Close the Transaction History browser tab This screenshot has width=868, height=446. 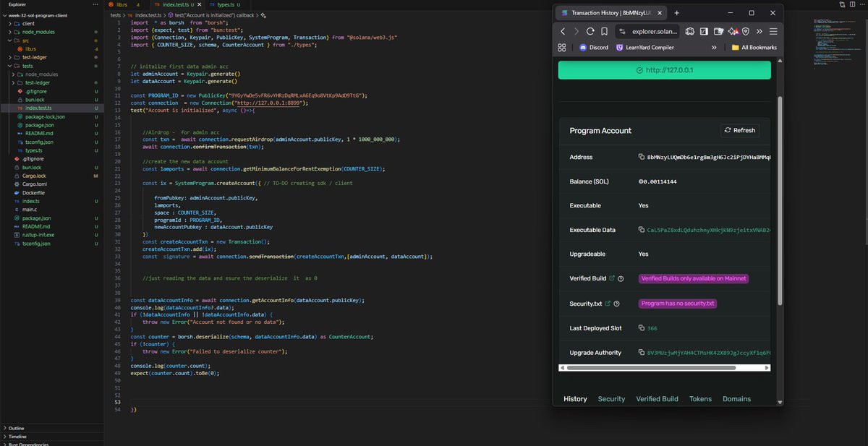tap(660, 13)
